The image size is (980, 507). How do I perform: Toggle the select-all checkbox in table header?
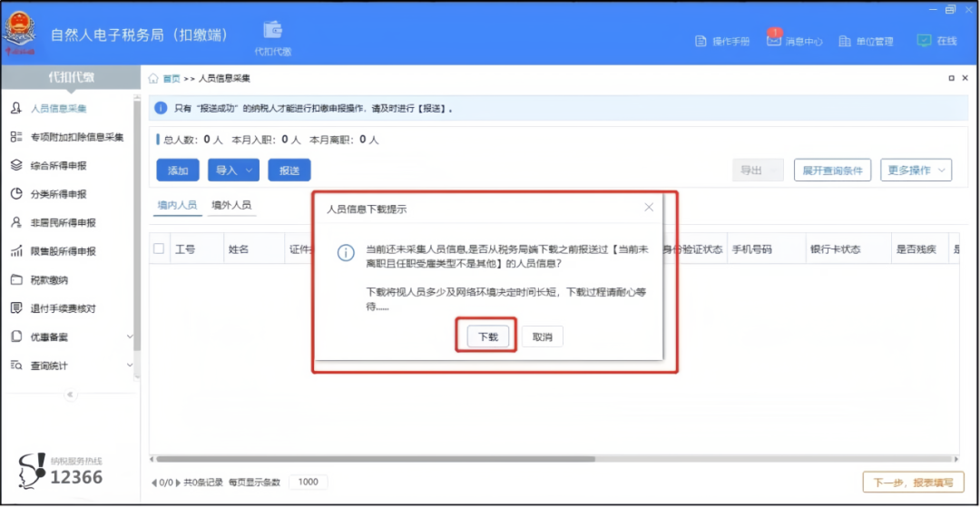tap(159, 249)
